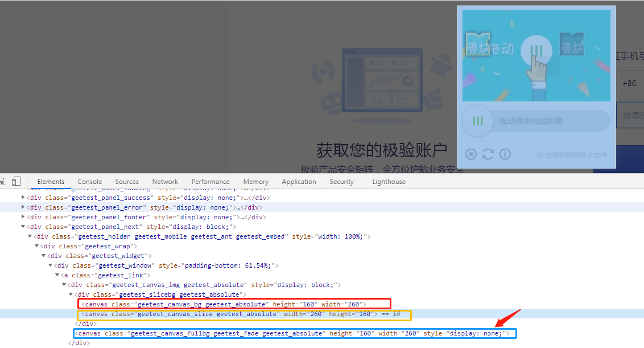Select the geetest_canvas_fullbg canvas line
This screenshot has height=348, width=644.
click(284, 333)
